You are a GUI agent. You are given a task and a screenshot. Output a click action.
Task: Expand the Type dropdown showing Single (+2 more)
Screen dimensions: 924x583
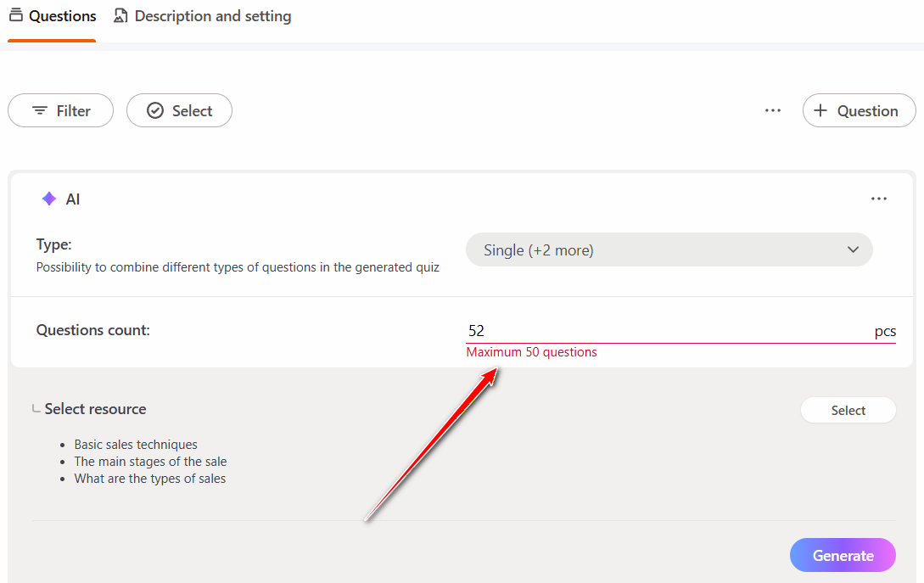point(669,250)
